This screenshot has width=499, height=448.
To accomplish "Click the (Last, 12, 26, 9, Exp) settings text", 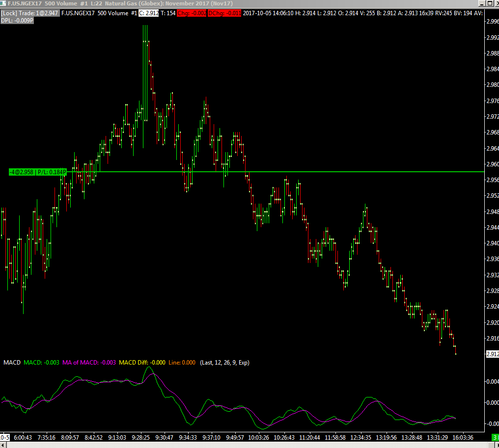I will [224, 363].
